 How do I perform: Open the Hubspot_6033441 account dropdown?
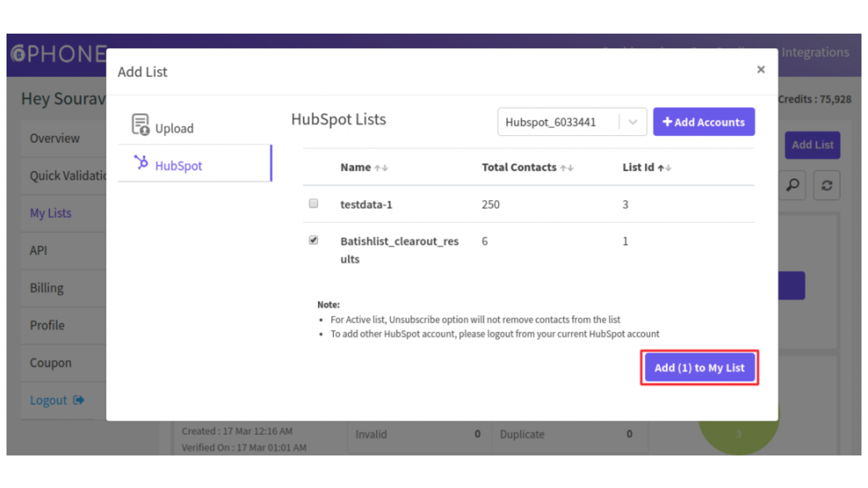[x=558, y=122]
